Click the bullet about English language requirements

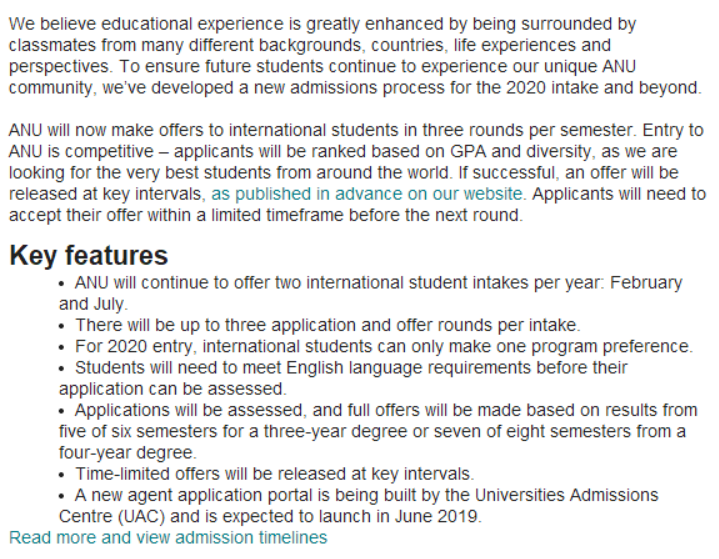point(343,378)
